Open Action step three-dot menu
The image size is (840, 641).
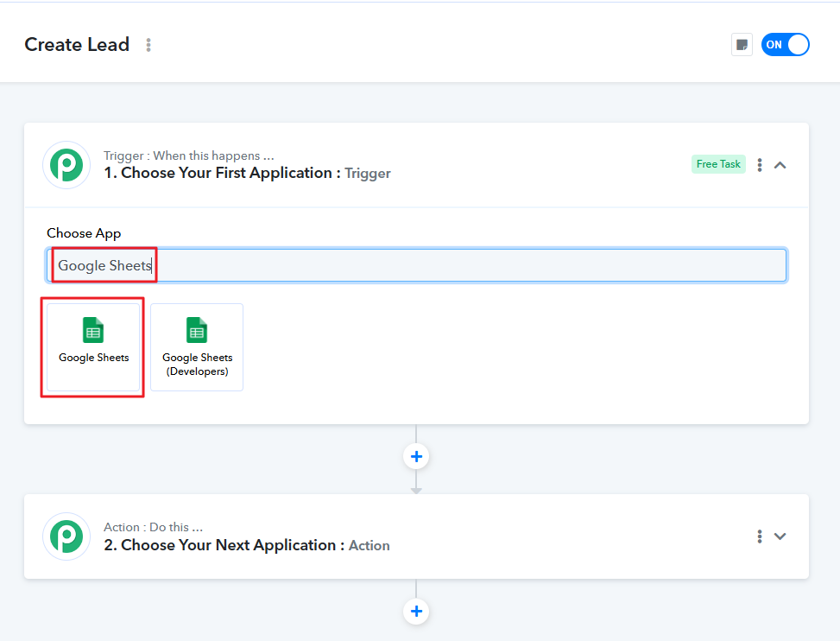click(760, 536)
